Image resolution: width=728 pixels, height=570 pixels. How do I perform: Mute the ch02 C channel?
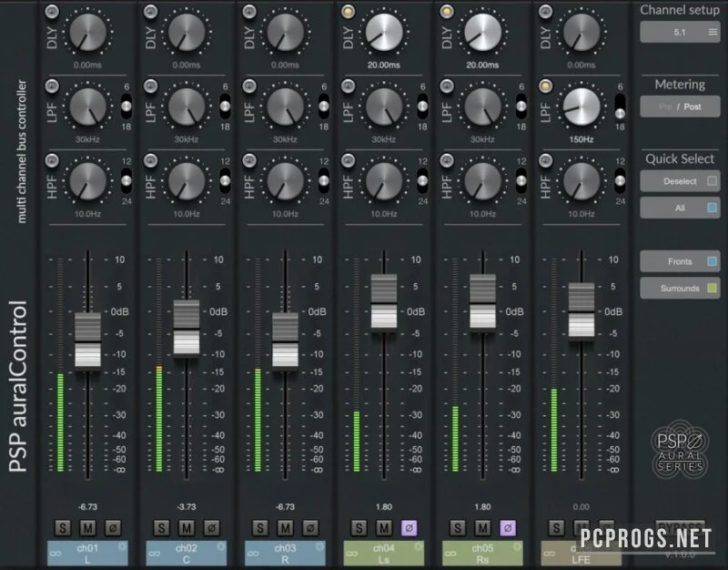coord(187,528)
